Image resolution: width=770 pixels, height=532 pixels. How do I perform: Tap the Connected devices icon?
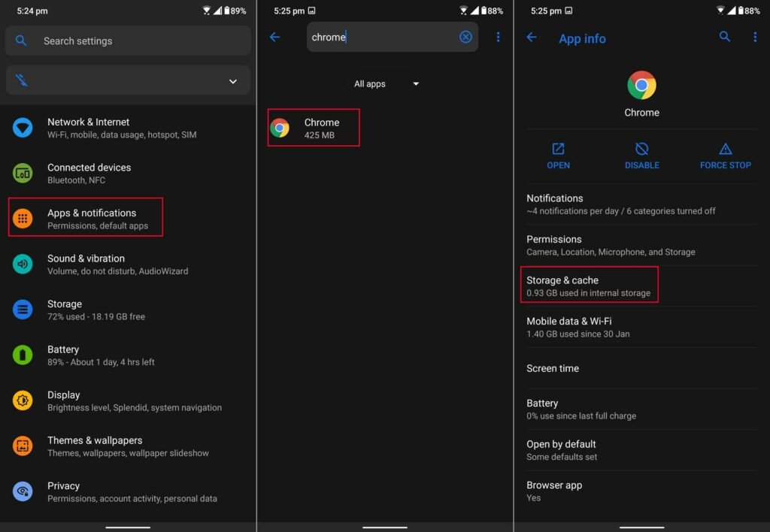click(23, 174)
